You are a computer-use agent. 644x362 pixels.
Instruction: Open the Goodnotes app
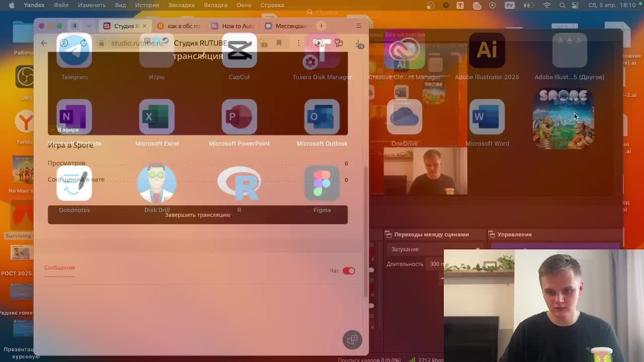[74, 183]
